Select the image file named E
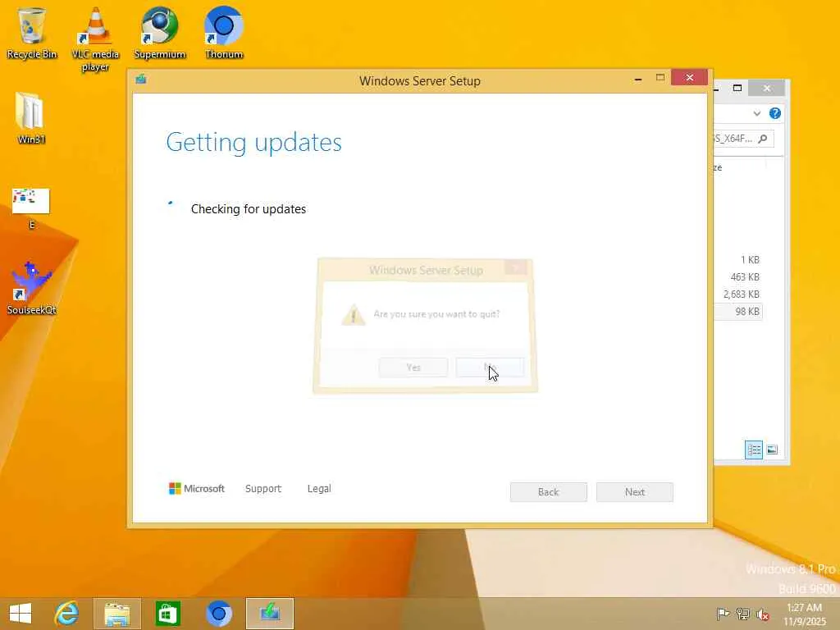 [x=31, y=208]
